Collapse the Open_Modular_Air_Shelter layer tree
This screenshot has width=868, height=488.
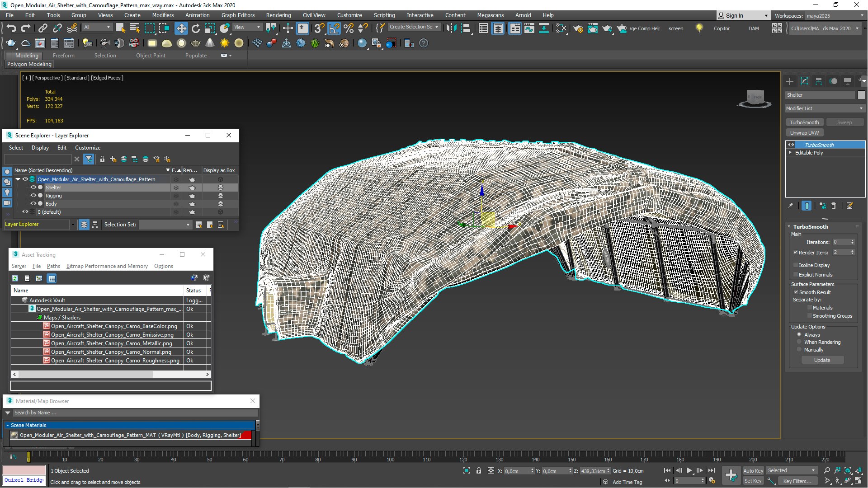(x=18, y=179)
